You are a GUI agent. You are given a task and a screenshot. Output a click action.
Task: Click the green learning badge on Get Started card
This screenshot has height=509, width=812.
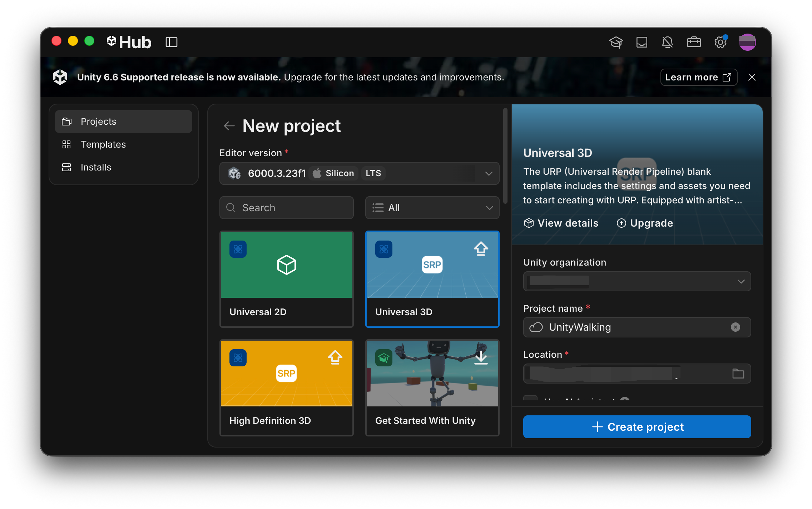click(384, 358)
